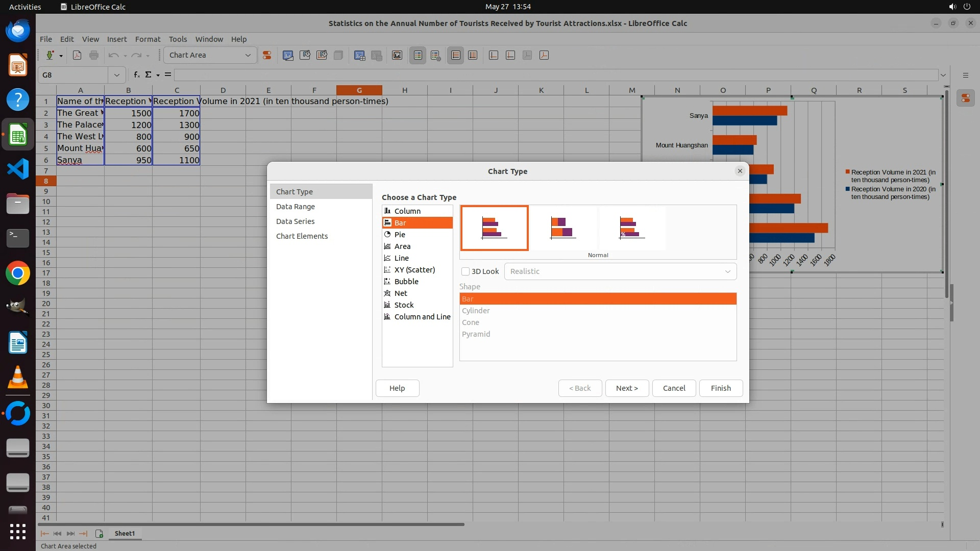Toggle the Vertical Grids toolbar icon
980x551 pixels.
(x=473, y=55)
